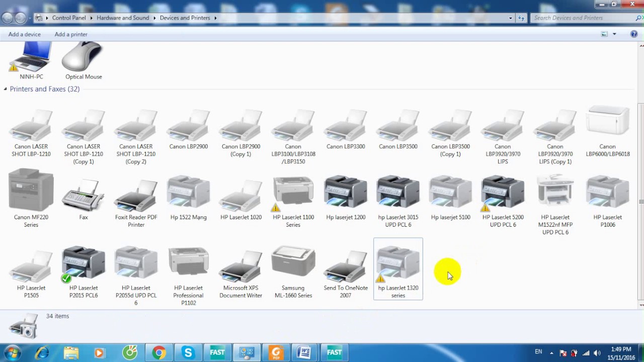The width and height of the screenshot is (644, 362).
Task: Click Add a device
Action: tap(24, 34)
